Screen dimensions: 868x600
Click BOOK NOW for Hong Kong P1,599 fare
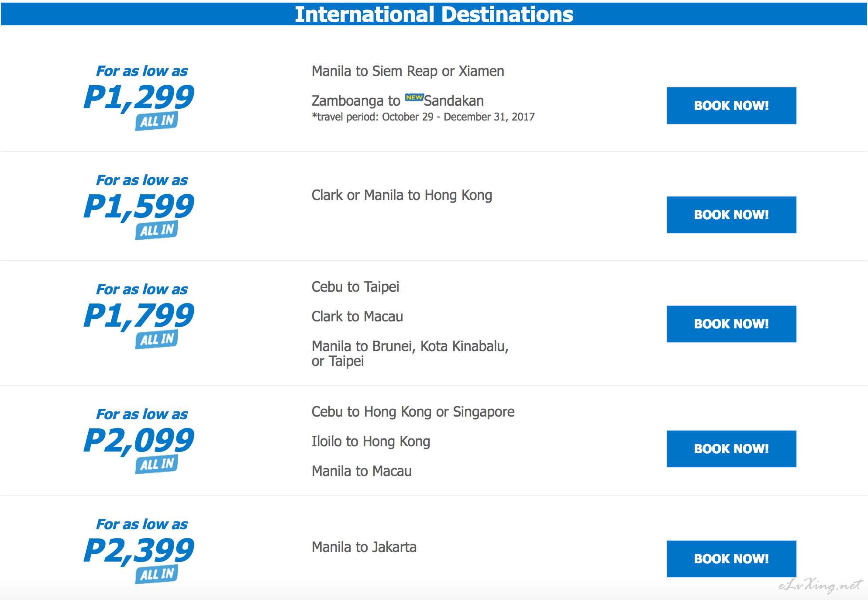pyautogui.click(x=731, y=215)
